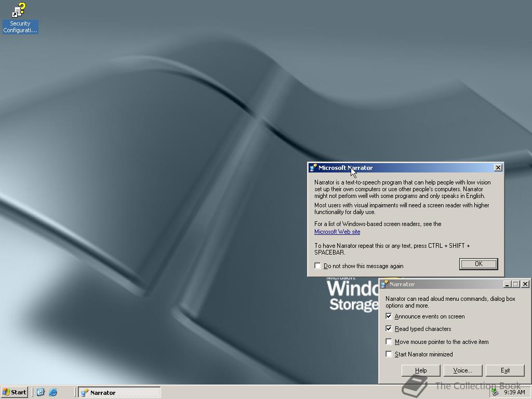The height and width of the screenshot is (399, 532).
Task: Close the Microsoft Narrator message dialog
Action: pos(498,168)
